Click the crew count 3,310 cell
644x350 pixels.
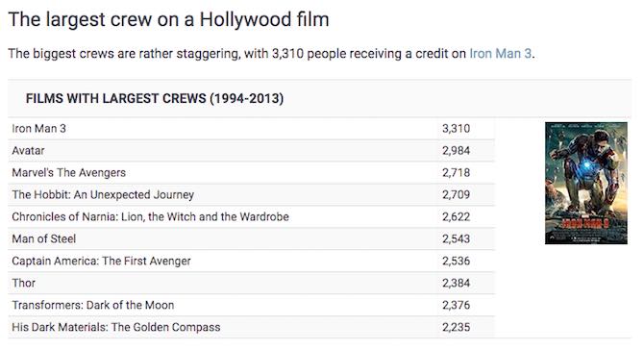(x=456, y=129)
